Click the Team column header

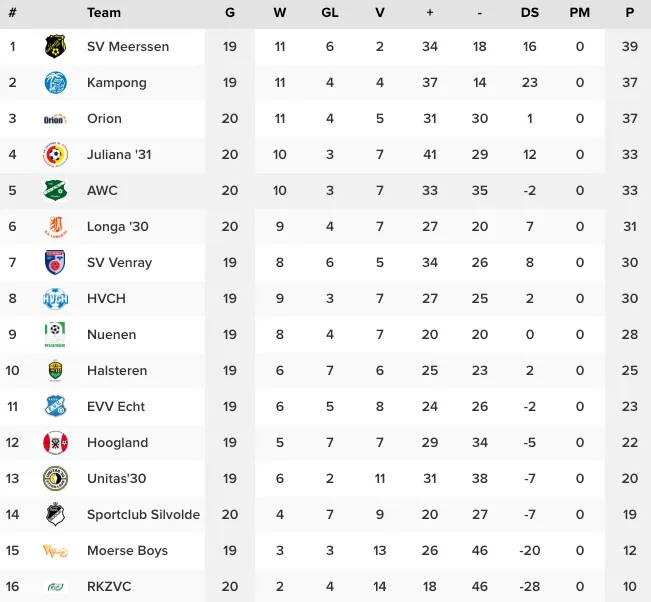point(104,12)
